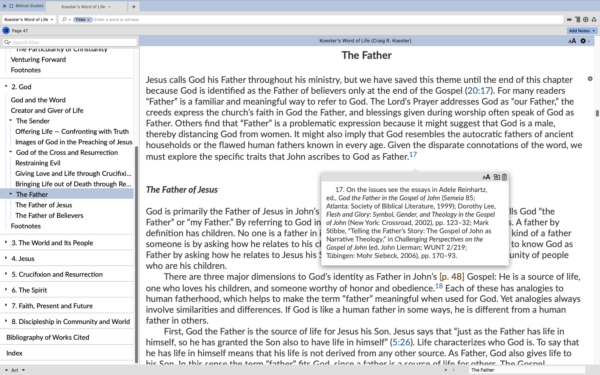Expand 7. Faith, Present and Future
The height and width of the screenshot is (375, 600).
6,305
